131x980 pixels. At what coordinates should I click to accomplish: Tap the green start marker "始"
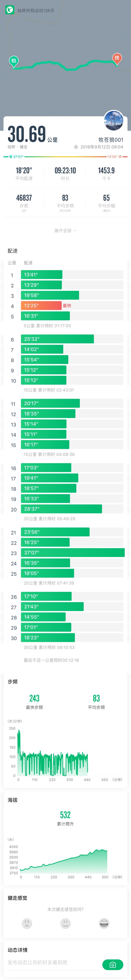tap(14, 61)
